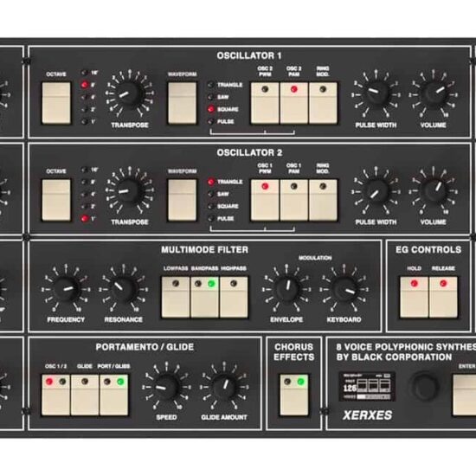Click the Portamento OSC 1/2 selector button
This screenshot has width=476, height=476.
coord(55,395)
